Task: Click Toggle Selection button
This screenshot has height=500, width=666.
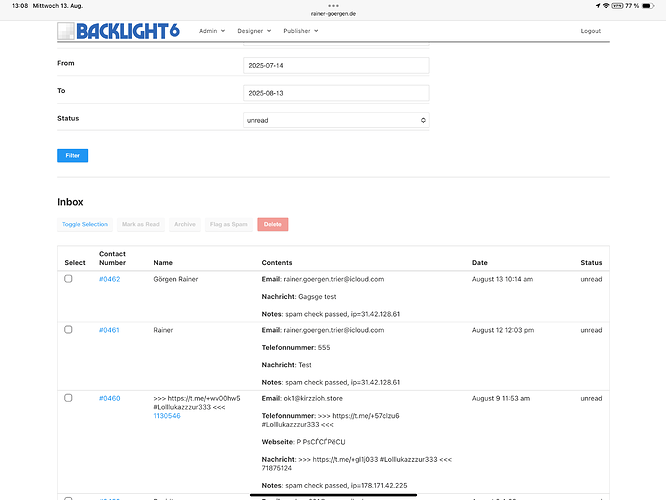Action: point(85,224)
